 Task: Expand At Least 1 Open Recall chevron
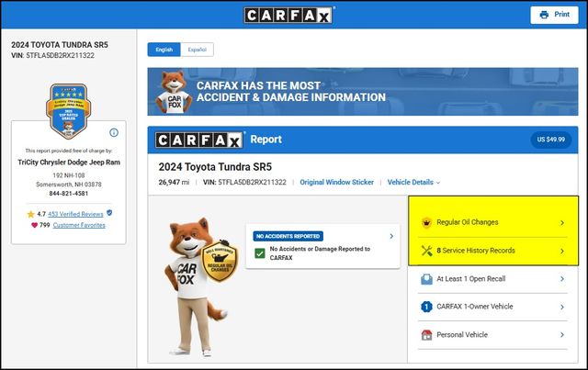(x=562, y=279)
